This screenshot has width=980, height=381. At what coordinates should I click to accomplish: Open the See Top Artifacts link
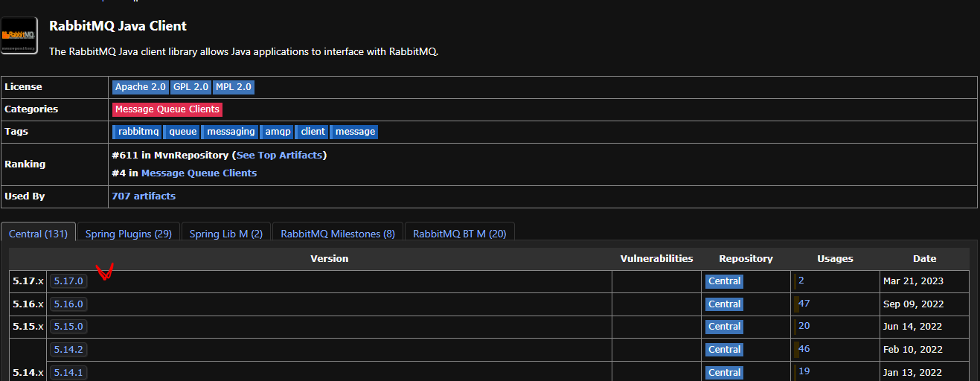pos(280,156)
